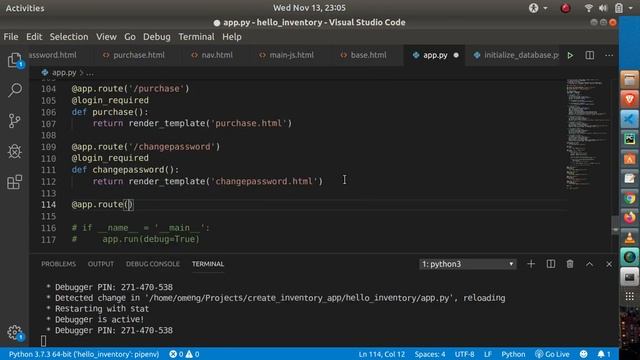Image resolution: width=640 pixels, height=360 pixels.
Task: Click 'Spaces: 4' indentation setting
Action: pyautogui.click(x=430, y=354)
